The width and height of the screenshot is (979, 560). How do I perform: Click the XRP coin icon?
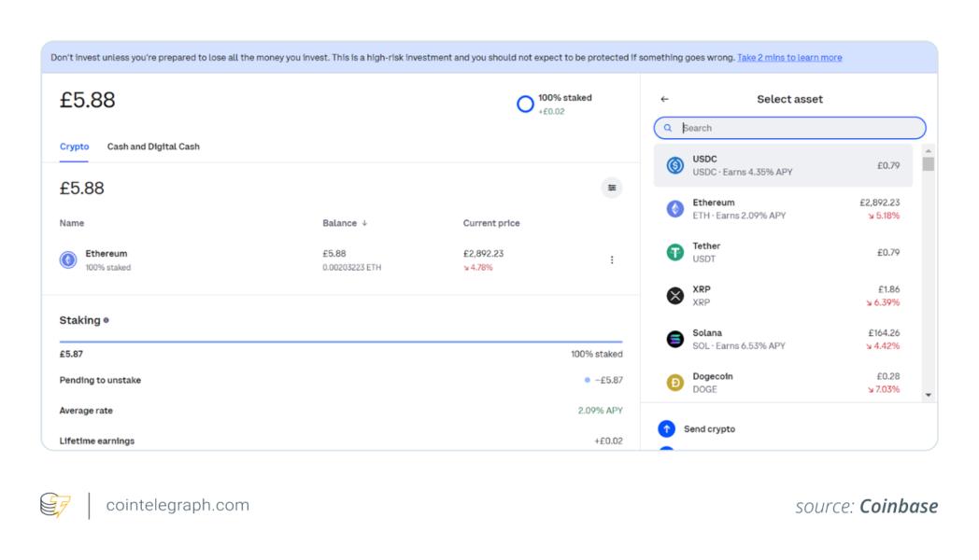[x=675, y=296]
